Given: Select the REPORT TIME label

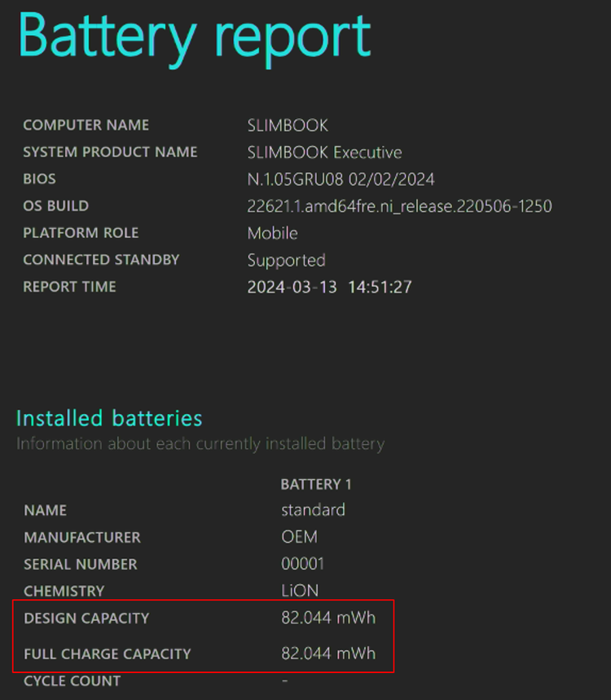Looking at the screenshot, I should tap(69, 287).
